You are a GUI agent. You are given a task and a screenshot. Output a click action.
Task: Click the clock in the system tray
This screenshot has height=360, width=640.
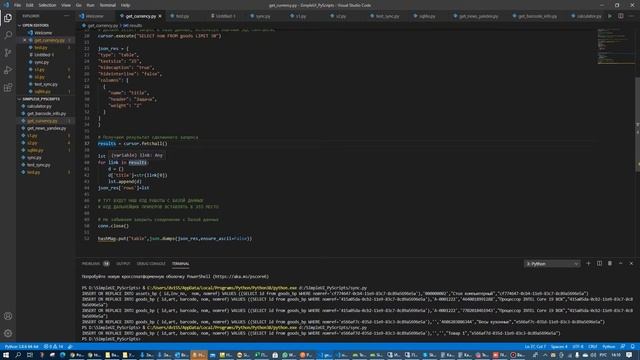616,355
